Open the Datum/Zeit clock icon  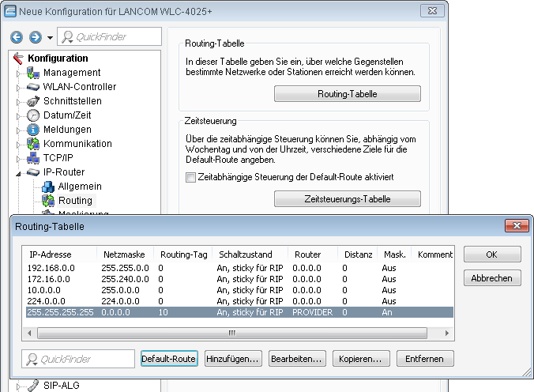[x=33, y=115]
